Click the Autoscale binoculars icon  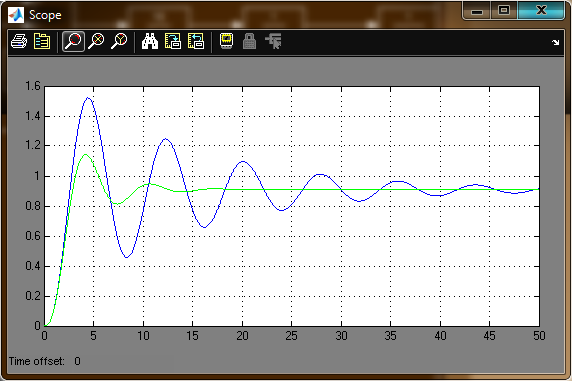[x=150, y=41]
